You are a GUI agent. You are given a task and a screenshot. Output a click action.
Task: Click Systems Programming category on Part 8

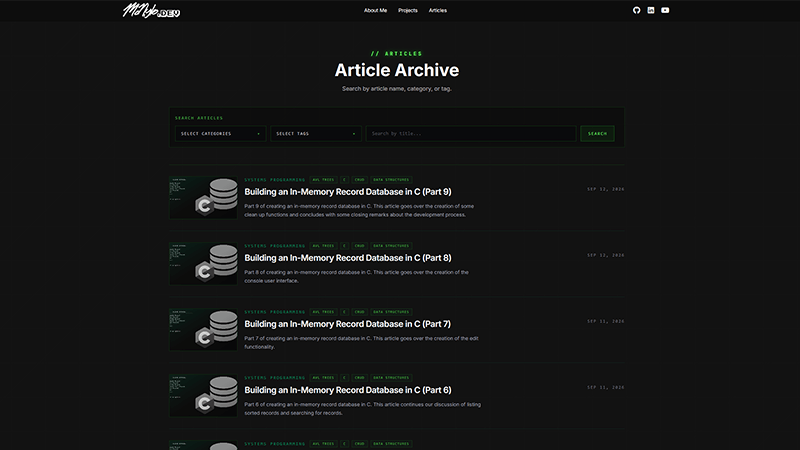(x=274, y=246)
